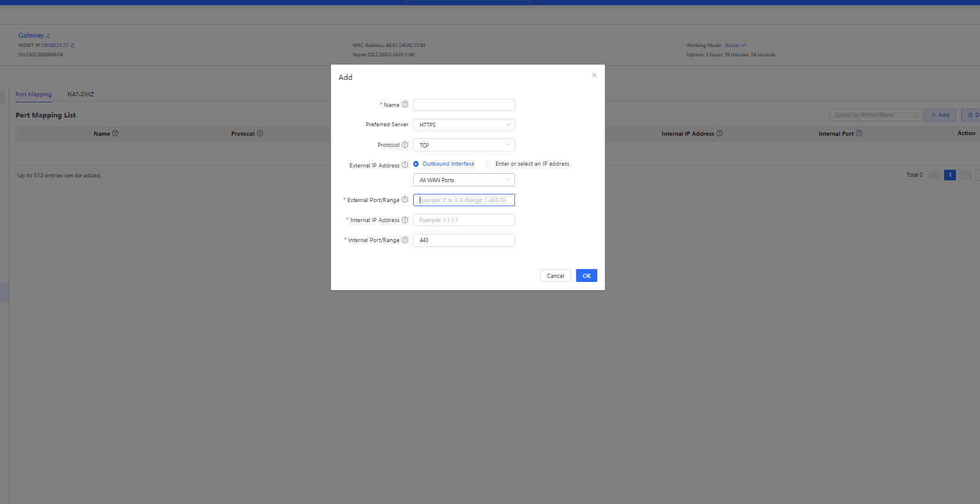
Task: Click the edit pencil next to Gateway
Action: coord(48,36)
